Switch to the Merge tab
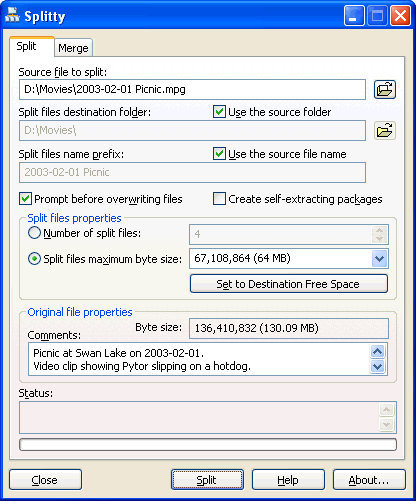 73,48
